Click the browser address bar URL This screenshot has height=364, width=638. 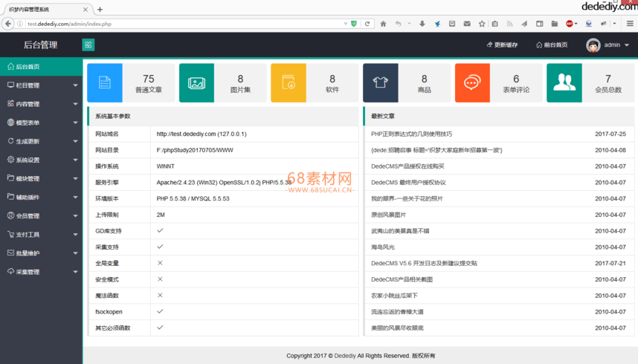[x=70, y=24]
